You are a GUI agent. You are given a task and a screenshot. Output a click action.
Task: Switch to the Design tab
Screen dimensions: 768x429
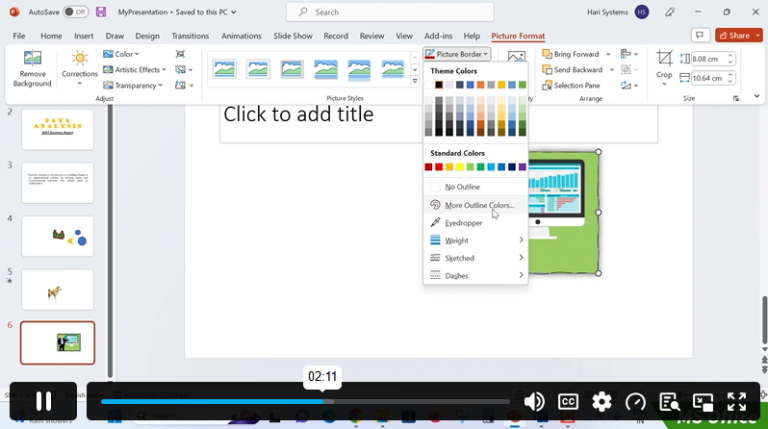point(147,36)
